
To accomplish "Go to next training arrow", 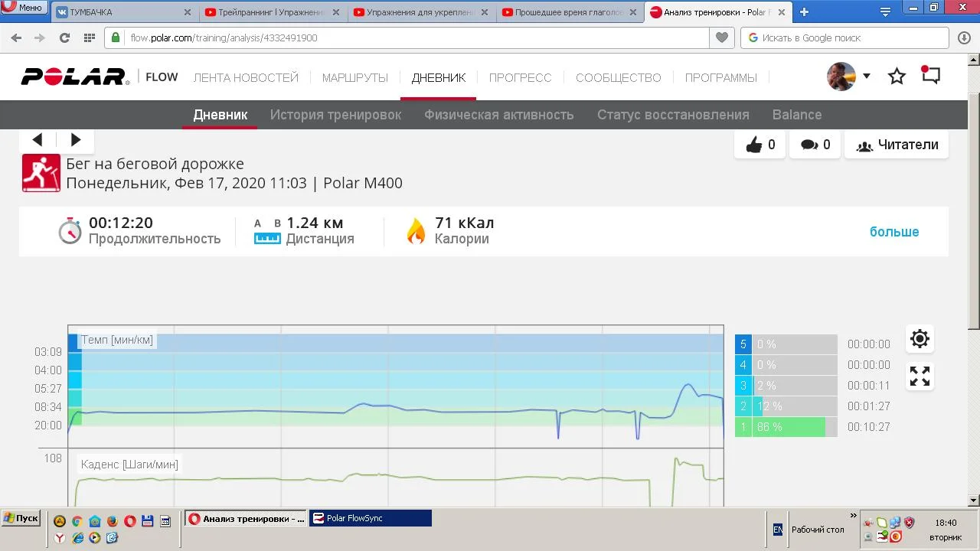I will (76, 139).
